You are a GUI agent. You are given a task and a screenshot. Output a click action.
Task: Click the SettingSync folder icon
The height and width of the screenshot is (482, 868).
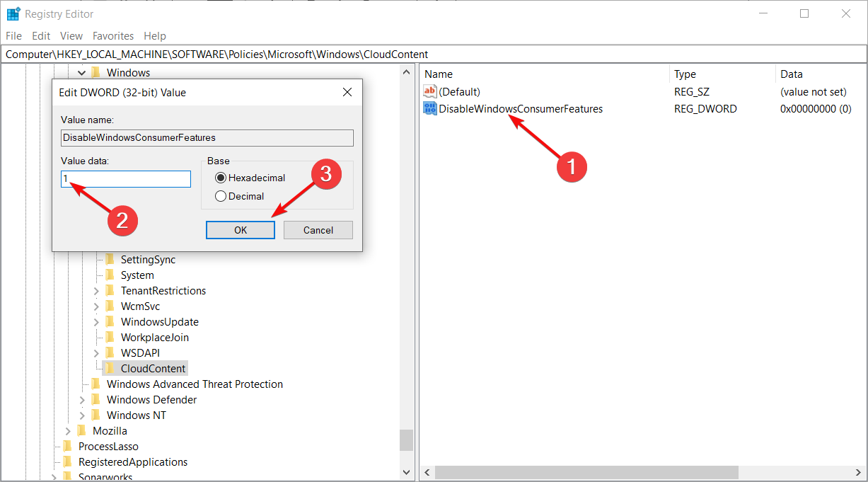click(x=110, y=259)
